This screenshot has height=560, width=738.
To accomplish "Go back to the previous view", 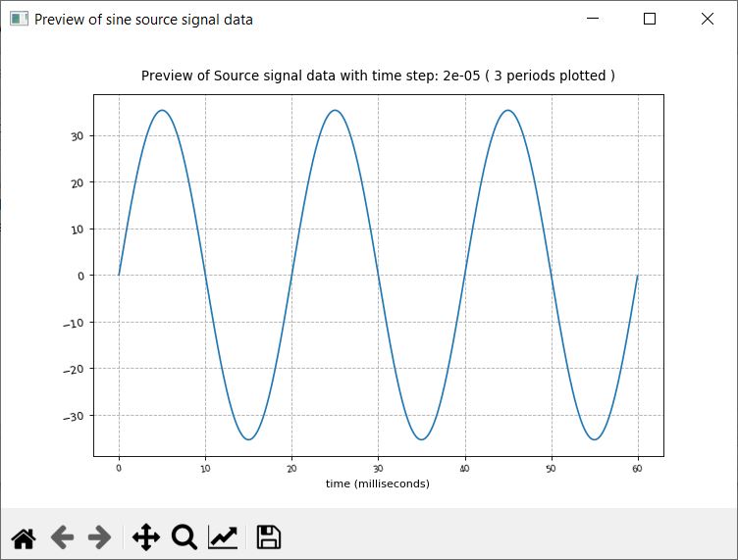I will pyautogui.click(x=62, y=536).
